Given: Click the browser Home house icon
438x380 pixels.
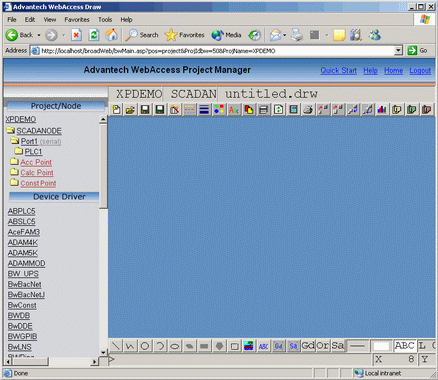Looking at the screenshot, I should 111,35.
